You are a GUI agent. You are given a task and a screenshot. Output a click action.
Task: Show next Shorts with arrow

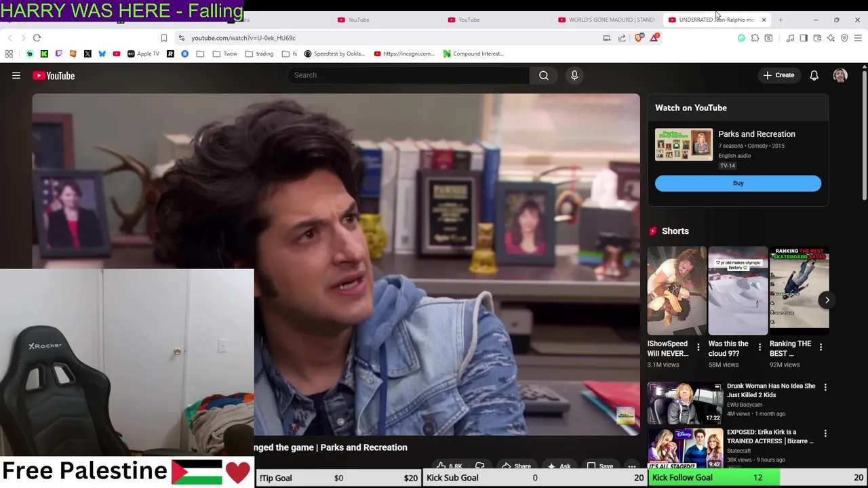click(x=827, y=300)
